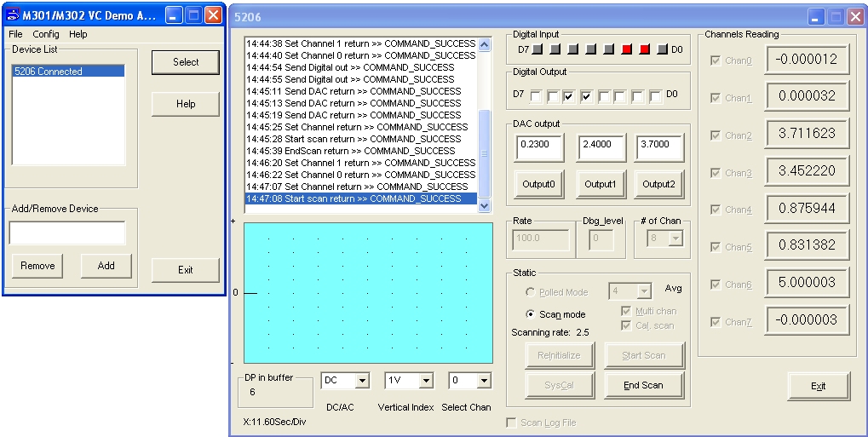Click the red D2 digital input indicator
The height and width of the screenshot is (437, 868).
coord(627,49)
